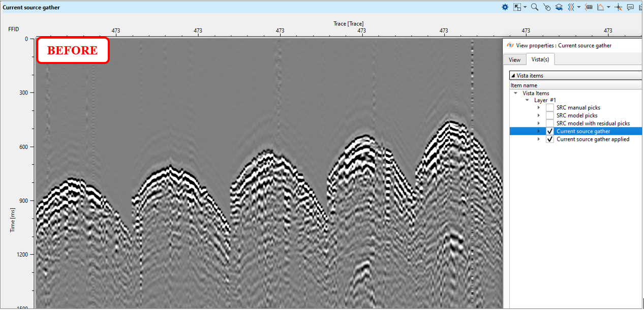Select the mouse interaction mode icon

point(547,7)
